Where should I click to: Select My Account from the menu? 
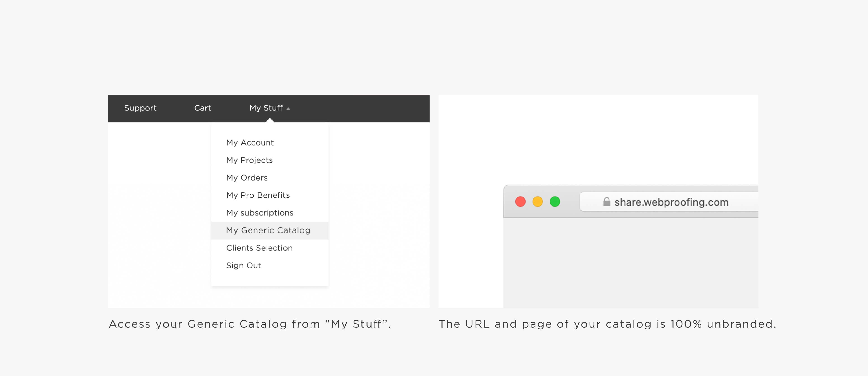(x=250, y=143)
